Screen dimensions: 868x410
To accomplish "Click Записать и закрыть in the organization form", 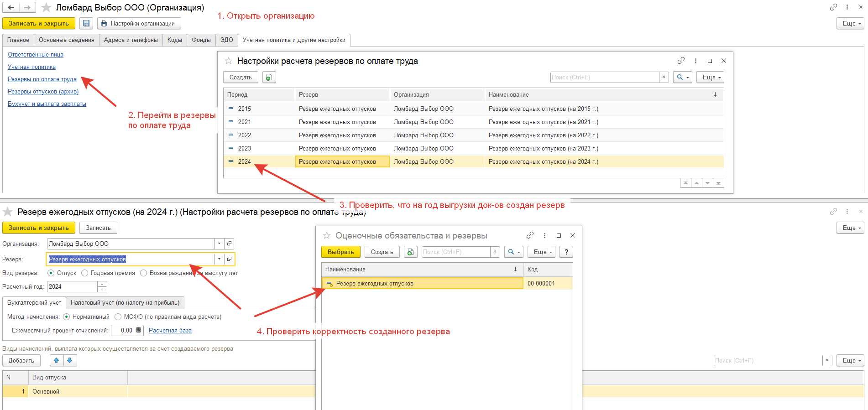I will click(39, 23).
